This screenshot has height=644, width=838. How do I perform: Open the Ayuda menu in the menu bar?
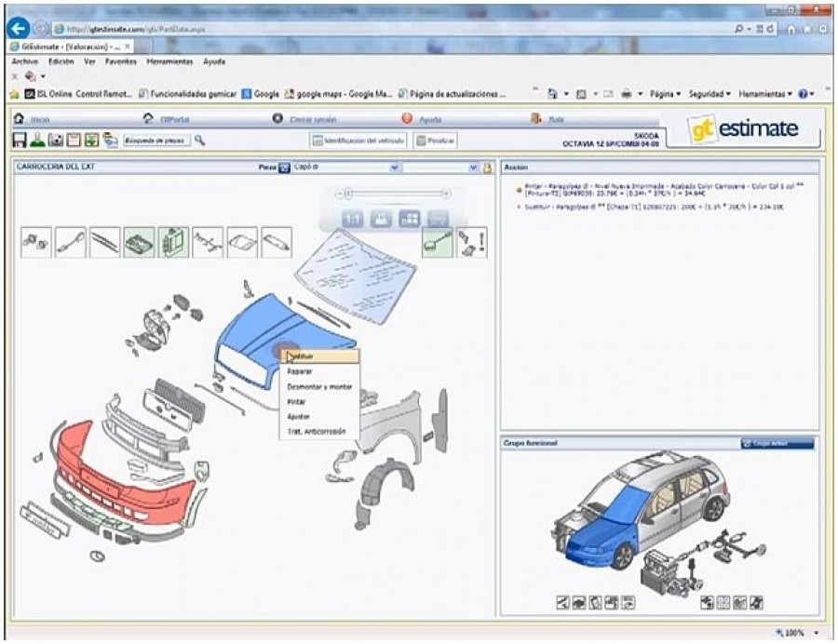tap(214, 61)
